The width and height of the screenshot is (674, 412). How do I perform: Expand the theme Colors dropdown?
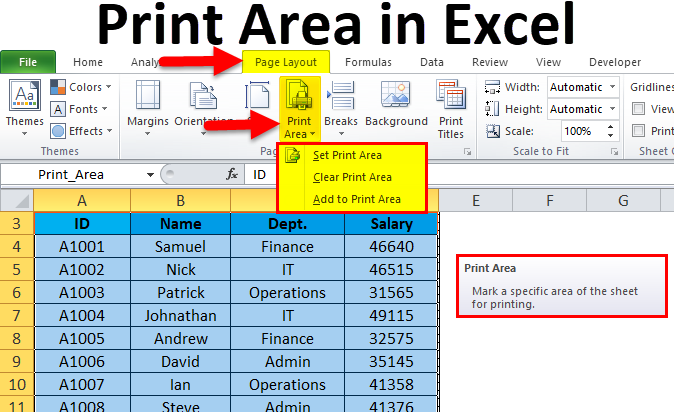coord(85,88)
